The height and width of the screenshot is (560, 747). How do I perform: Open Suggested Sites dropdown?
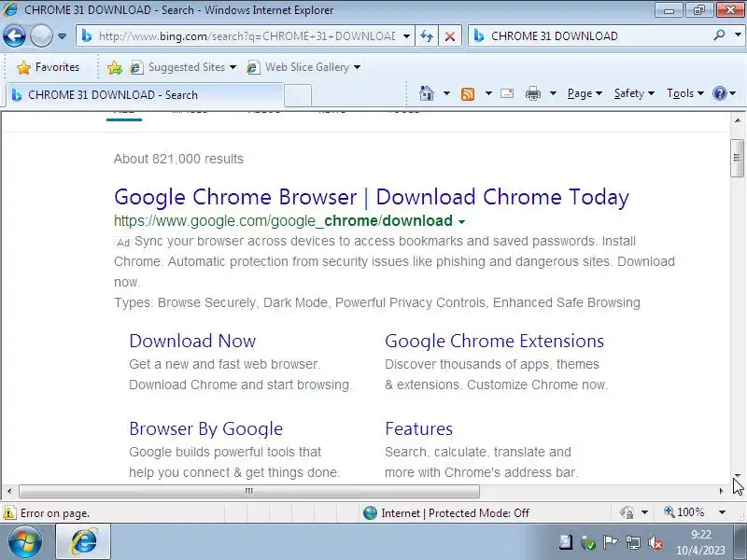pos(183,67)
